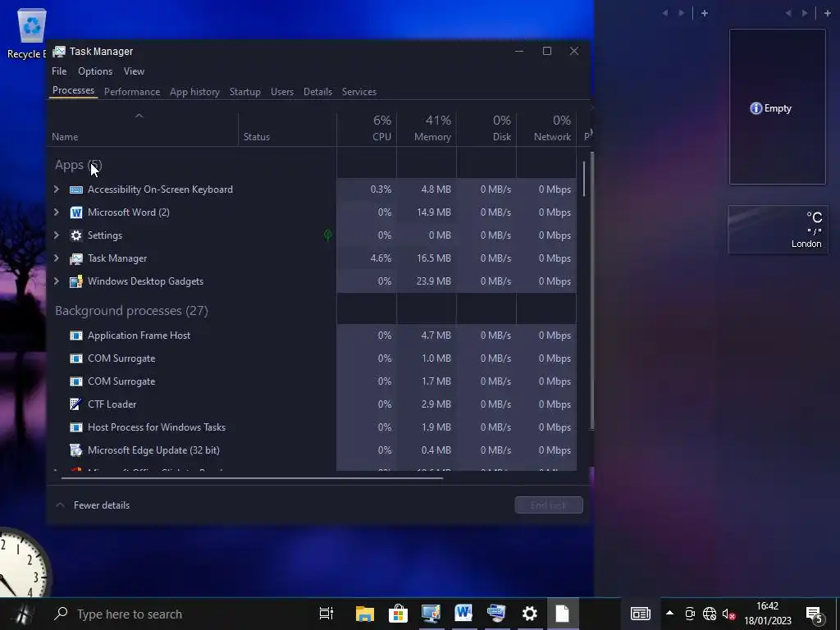Expand the Task Manager process row
This screenshot has height=630, width=840.
(57, 258)
